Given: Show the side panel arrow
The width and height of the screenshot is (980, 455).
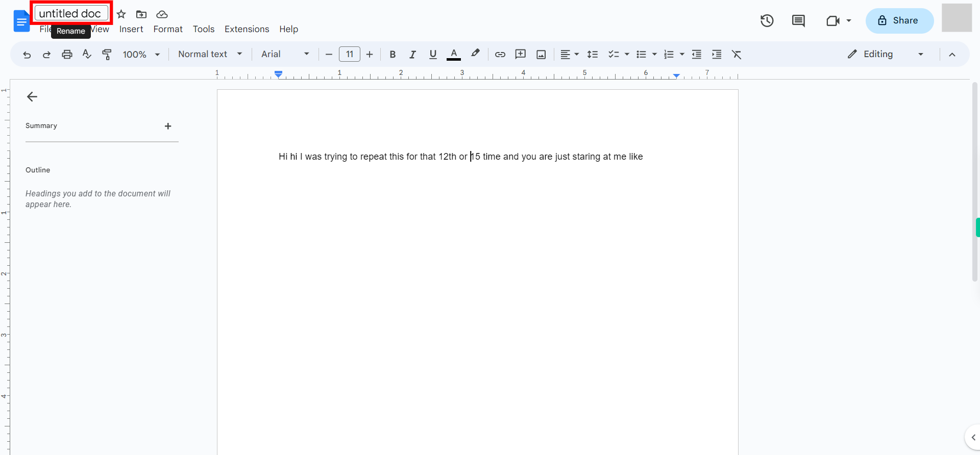Looking at the screenshot, I should tap(973, 438).
